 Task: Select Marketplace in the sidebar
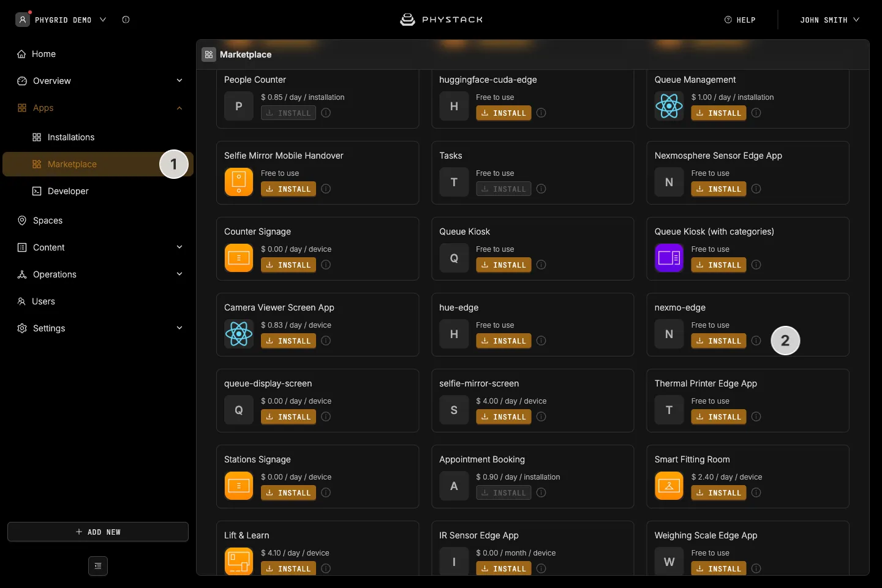(98, 164)
